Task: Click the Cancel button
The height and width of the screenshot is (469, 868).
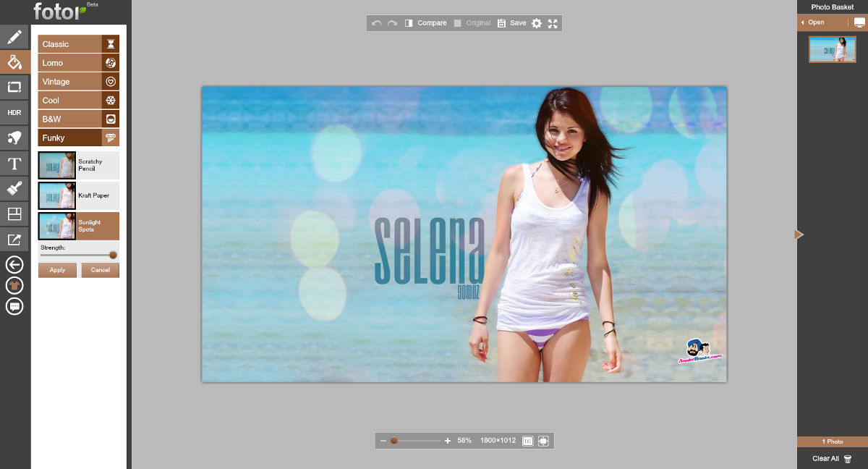Action: pos(101,270)
